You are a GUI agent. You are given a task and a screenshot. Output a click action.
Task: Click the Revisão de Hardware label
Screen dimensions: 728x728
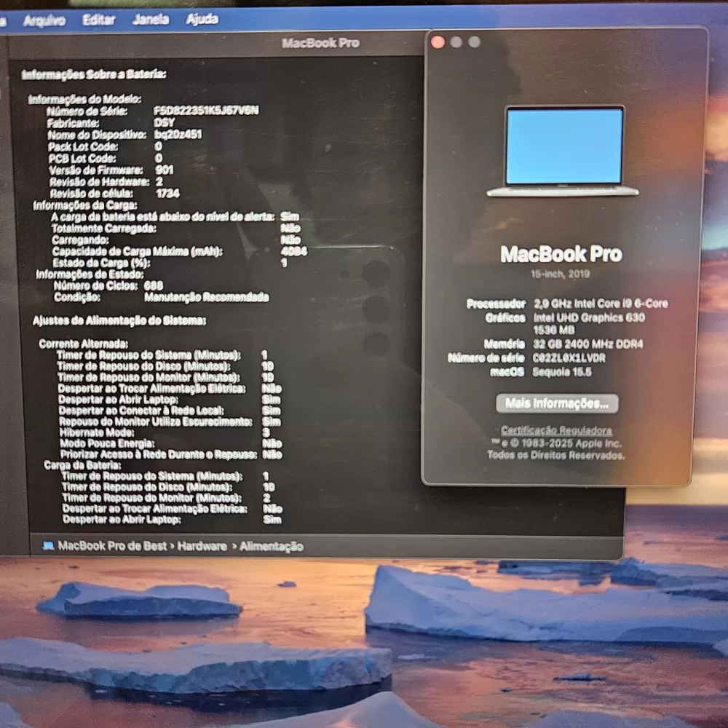coord(99,181)
